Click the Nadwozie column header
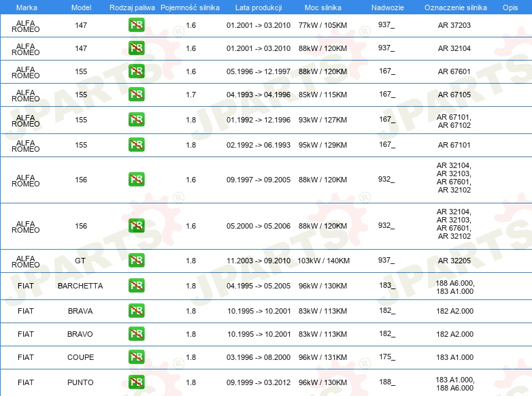The image size is (532, 396). pyautogui.click(x=388, y=7)
